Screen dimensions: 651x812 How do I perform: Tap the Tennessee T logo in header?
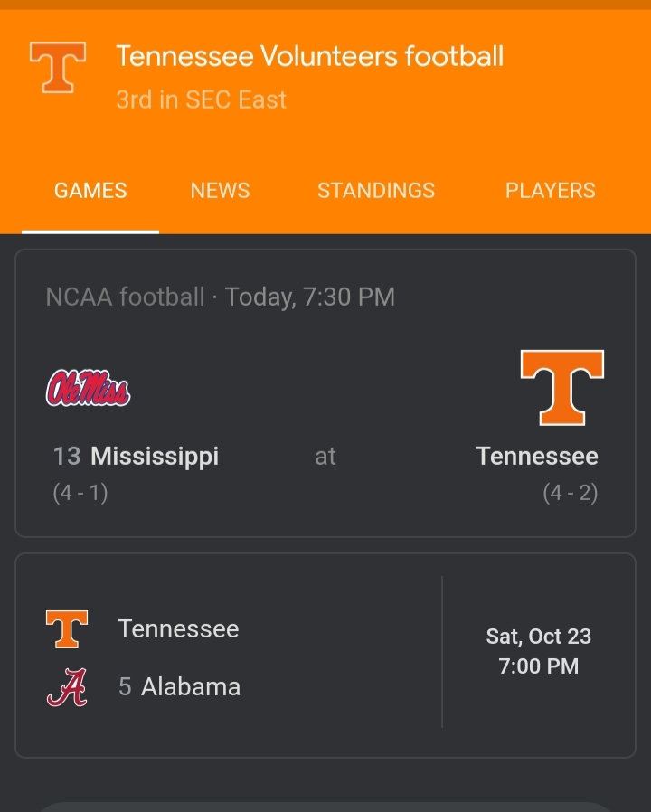point(58,68)
